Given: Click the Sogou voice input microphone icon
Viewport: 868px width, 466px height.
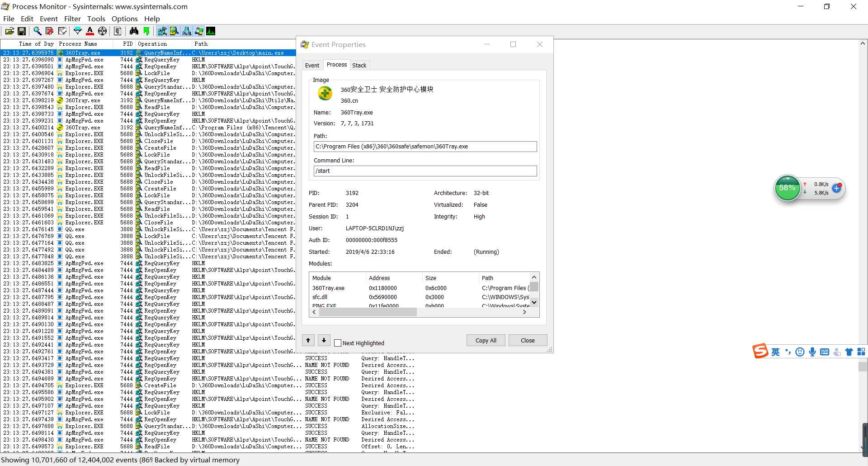Looking at the screenshot, I should coord(812,352).
